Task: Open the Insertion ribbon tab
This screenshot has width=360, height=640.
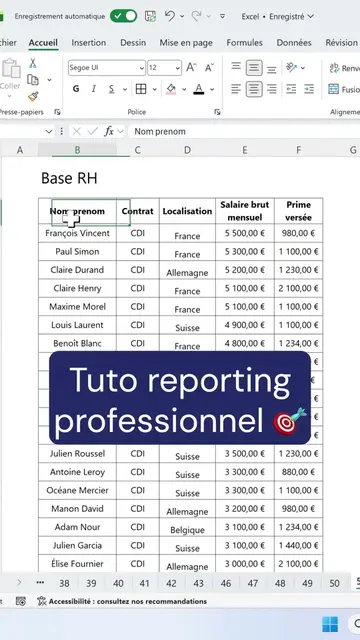Action: (89, 42)
